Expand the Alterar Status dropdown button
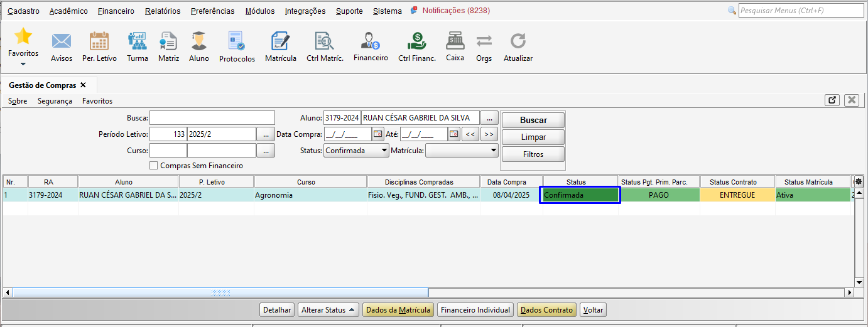Screen dimensions: 868x327 (328, 310)
